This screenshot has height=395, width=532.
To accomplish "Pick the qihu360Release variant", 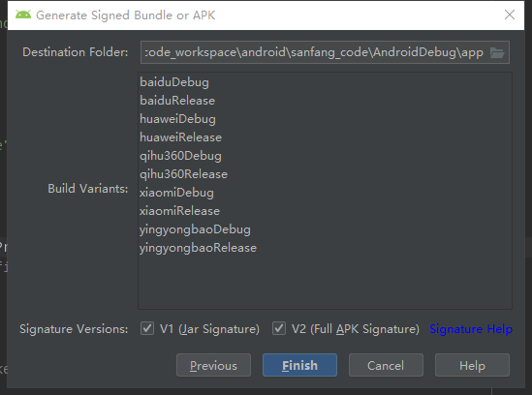I will tap(325, 174).
